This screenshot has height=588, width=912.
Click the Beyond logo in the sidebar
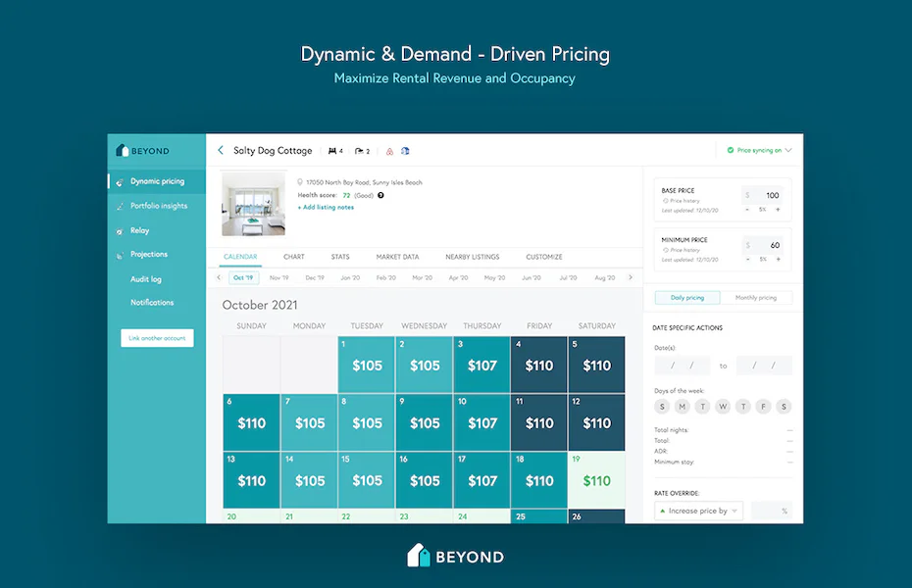click(x=143, y=151)
